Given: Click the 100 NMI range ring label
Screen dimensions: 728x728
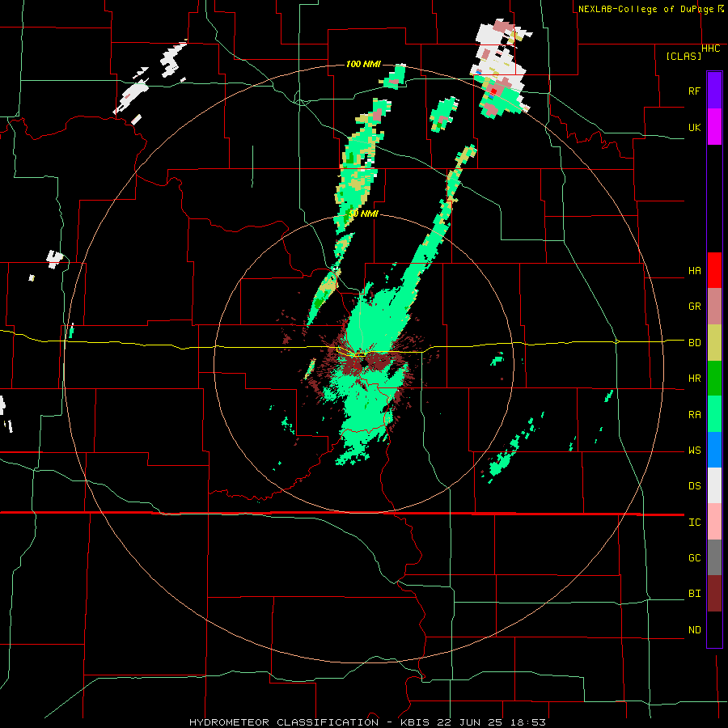Looking at the screenshot, I should coord(363,64).
